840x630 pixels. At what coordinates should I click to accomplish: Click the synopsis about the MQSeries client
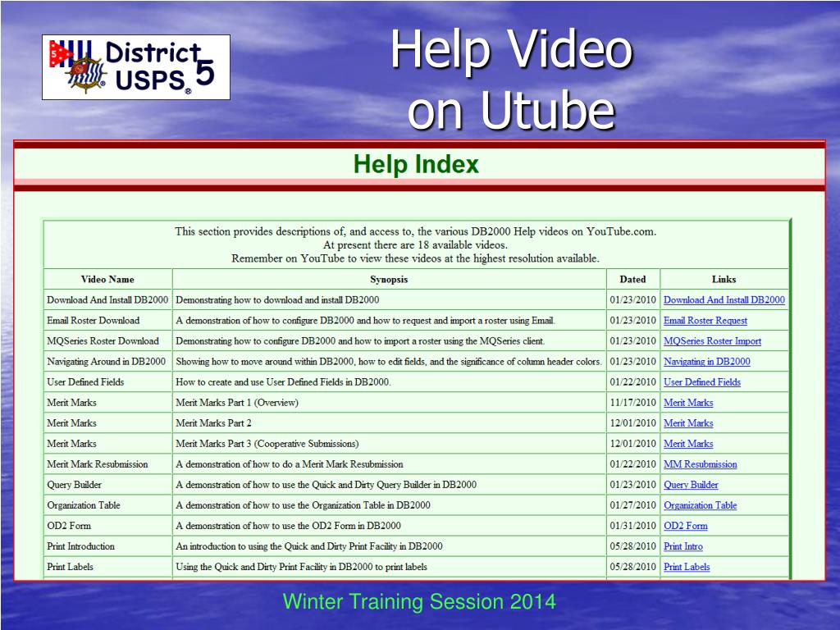tap(360, 340)
